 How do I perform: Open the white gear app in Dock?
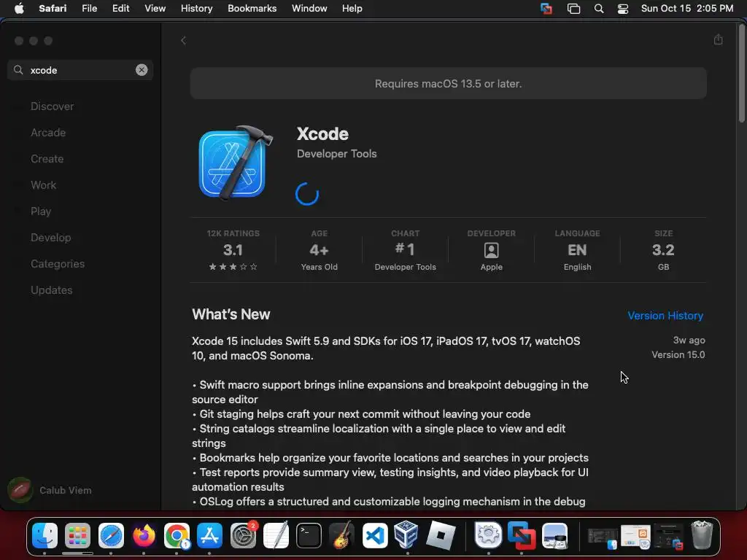[x=488, y=535]
